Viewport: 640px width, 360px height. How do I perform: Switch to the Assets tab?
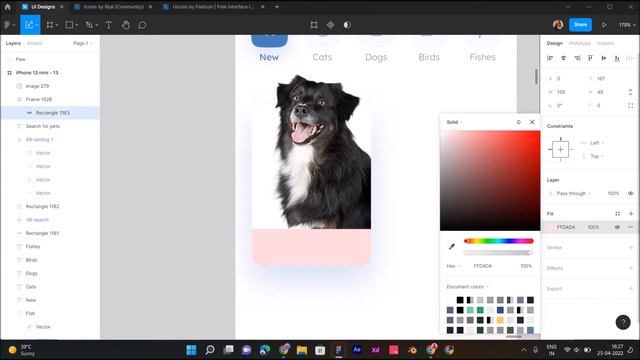(x=35, y=43)
